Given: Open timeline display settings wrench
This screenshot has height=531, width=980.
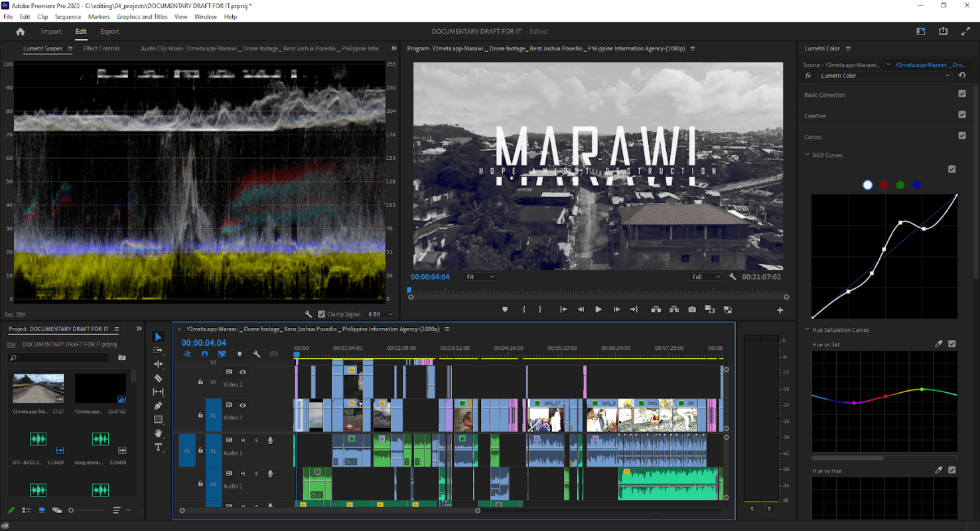Looking at the screenshot, I should pyautogui.click(x=257, y=354).
